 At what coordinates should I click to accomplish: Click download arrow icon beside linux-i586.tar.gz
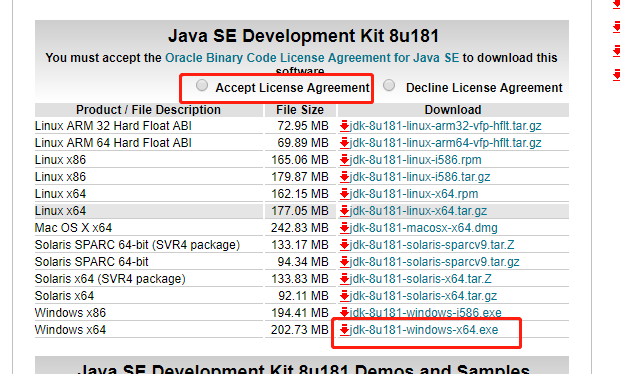[x=344, y=177]
